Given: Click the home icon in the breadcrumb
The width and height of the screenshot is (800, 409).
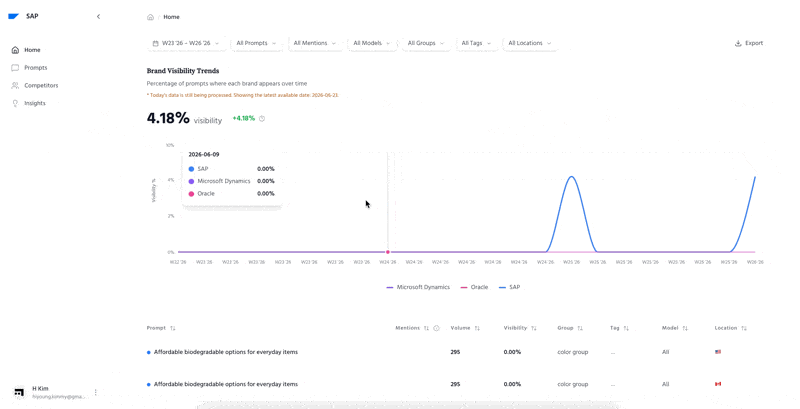Looking at the screenshot, I should click(x=151, y=17).
